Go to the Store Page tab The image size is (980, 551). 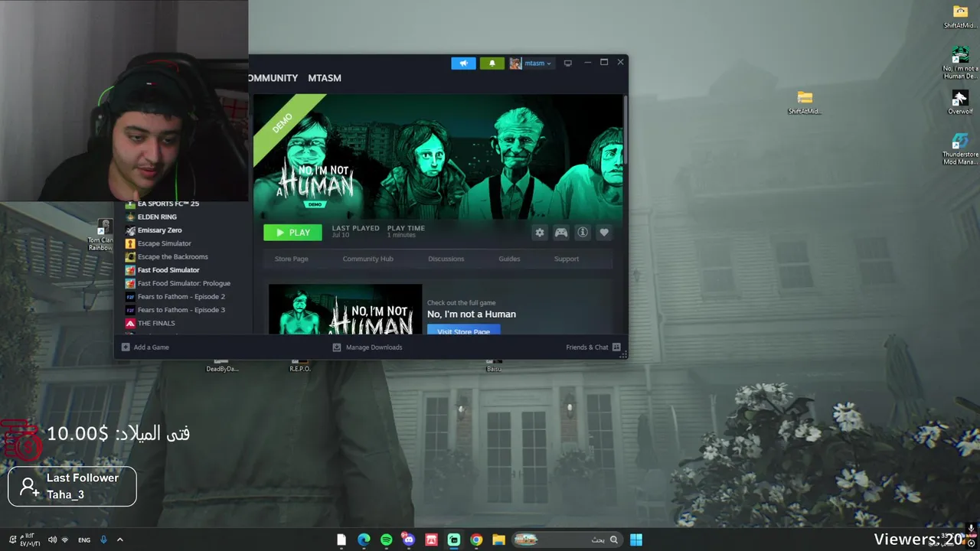pyautogui.click(x=292, y=259)
